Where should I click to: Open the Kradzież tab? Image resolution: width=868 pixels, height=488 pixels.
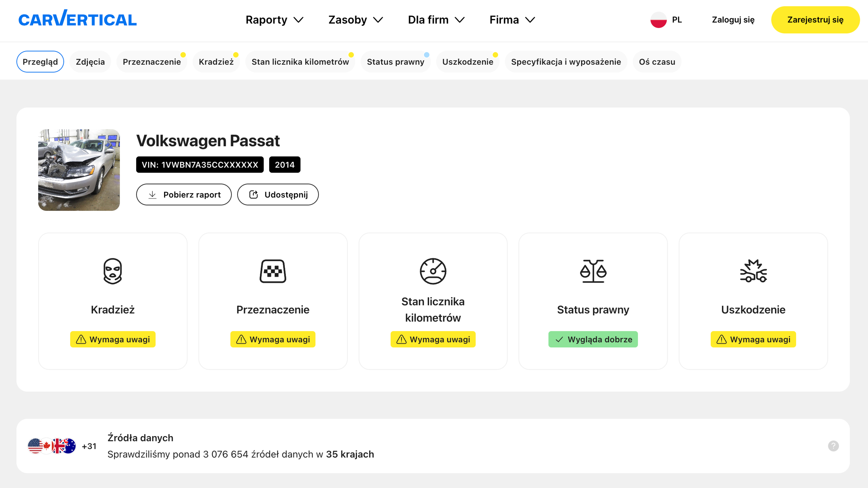pos(216,62)
